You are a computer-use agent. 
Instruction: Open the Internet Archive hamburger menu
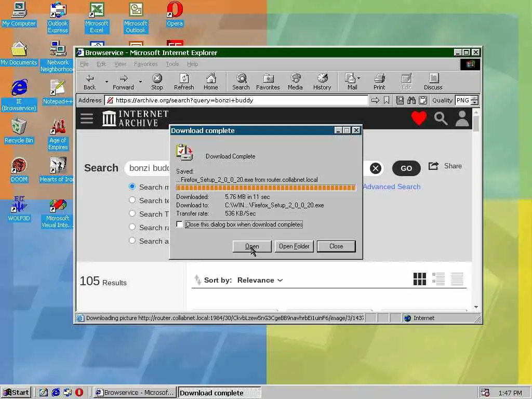(x=87, y=118)
